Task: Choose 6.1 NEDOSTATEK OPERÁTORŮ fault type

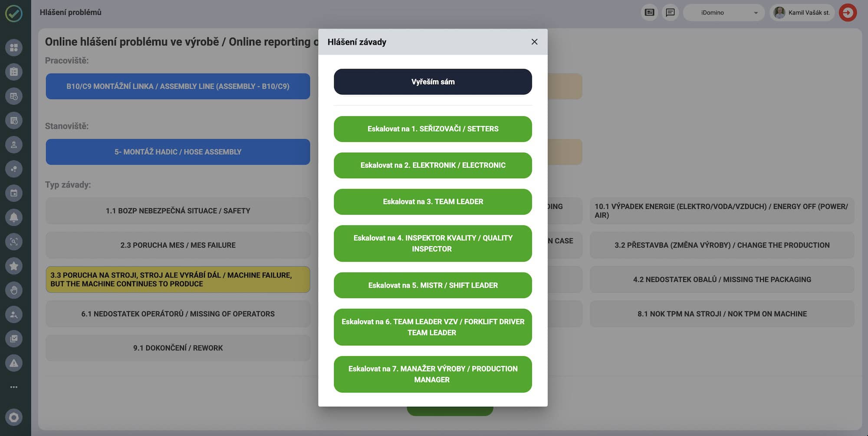Action: tap(178, 314)
